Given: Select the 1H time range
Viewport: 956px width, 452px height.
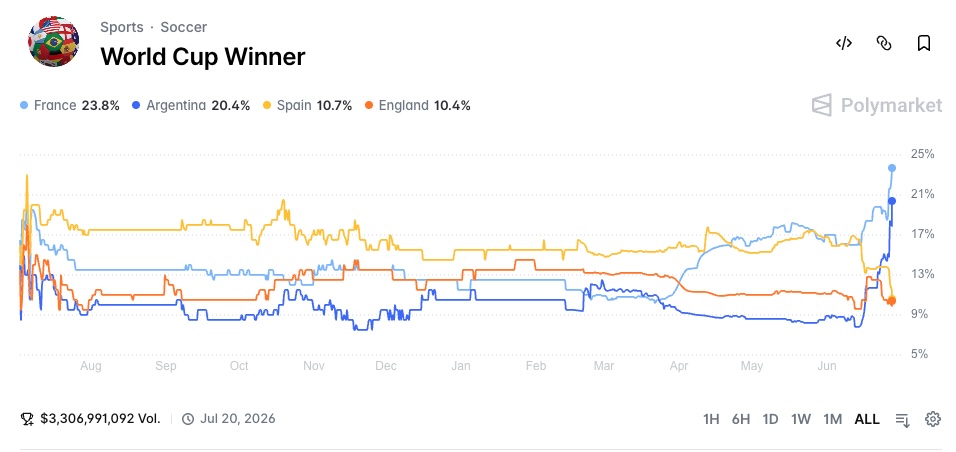Looking at the screenshot, I should click(x=712, y=419).
